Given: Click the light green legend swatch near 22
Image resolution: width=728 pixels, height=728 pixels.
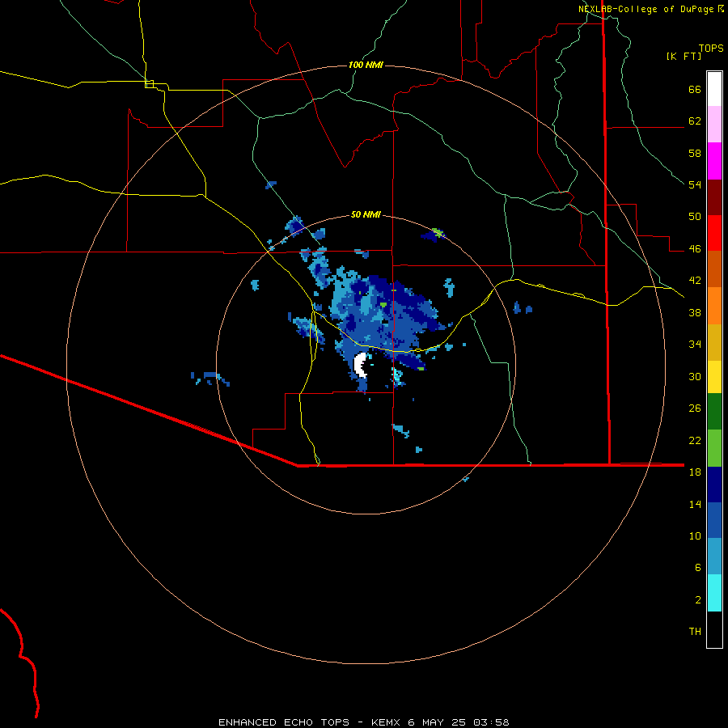Looking at the screenshot, I should (x=714, y=448).
